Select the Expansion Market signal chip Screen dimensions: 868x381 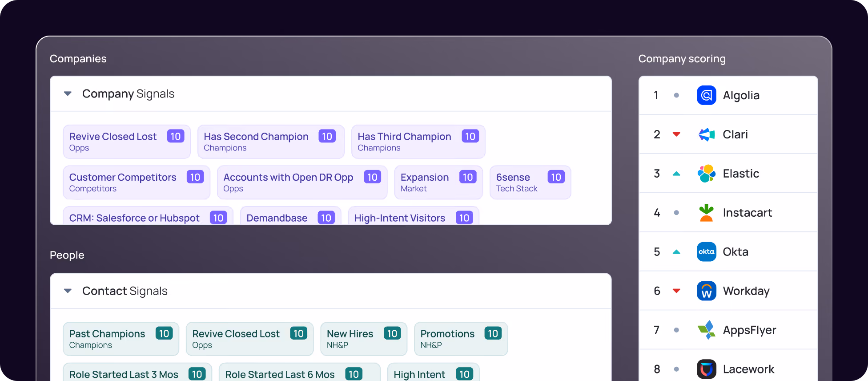(438, 182)
